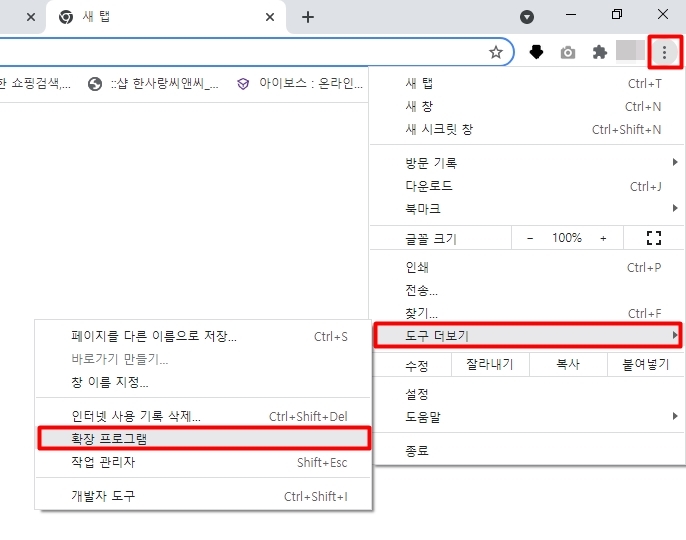Image resolution: width=686 pixels, height=540 pixels.
Task: Select 페이지를 다른 이름으로 저장
Action: 203,336
